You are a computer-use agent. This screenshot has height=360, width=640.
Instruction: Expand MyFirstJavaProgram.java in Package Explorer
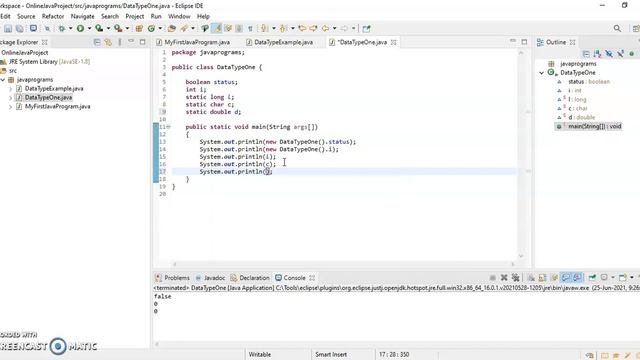click(x=10, y=107)
